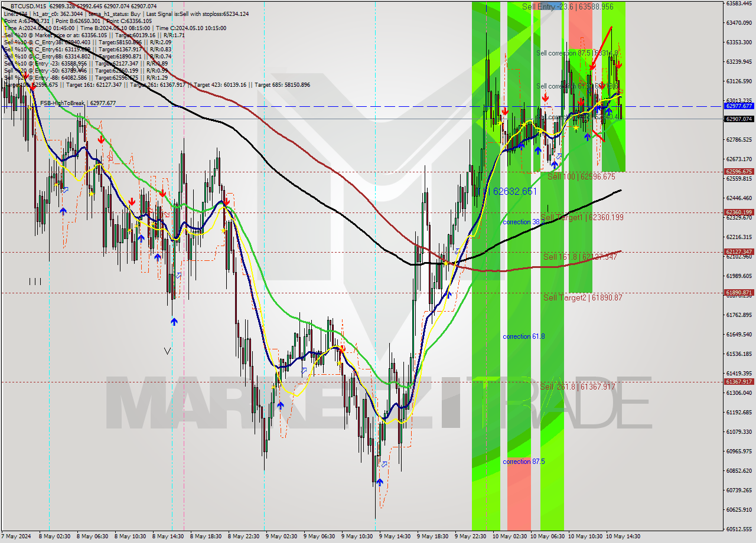Click the 'Point A' / 'Point B' / 'Point C' info line
The height and width of the screenshot is (543, 756).
[78, 21]
